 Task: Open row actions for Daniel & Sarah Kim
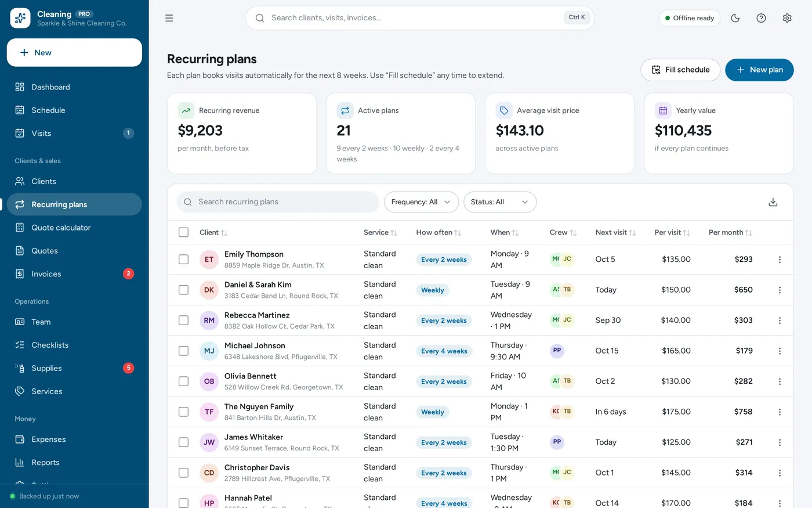[780, 290]
